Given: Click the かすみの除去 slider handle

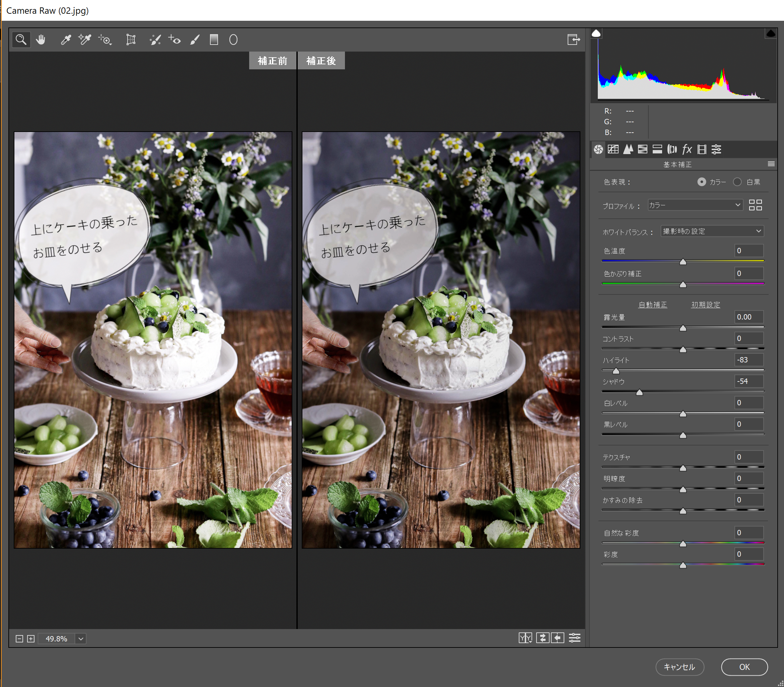Looking at the screenshot, I should [x=683, y=511].
